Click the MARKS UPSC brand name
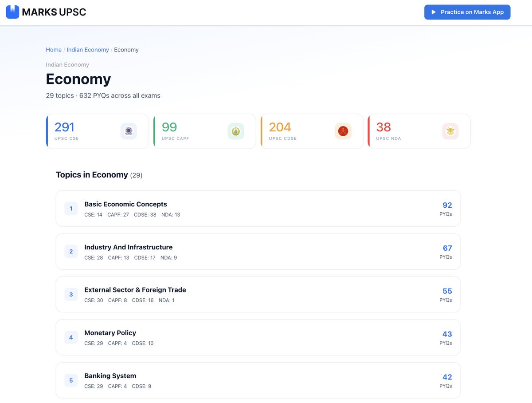Viewport: 532px width, 403px height. point(54,12)
